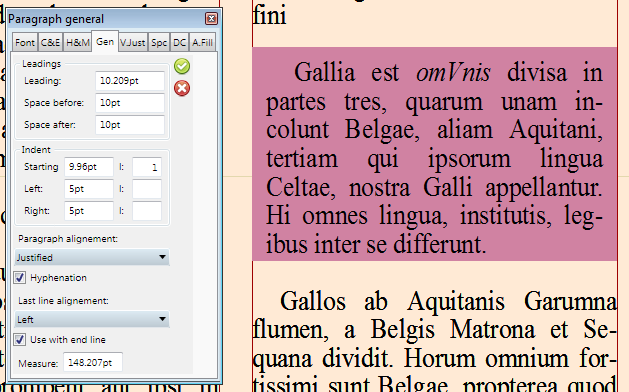The width and height of the screenshot is (629, 392).
Task: Toggle the Hyphenation checkbox
Action: click(20, 278)
